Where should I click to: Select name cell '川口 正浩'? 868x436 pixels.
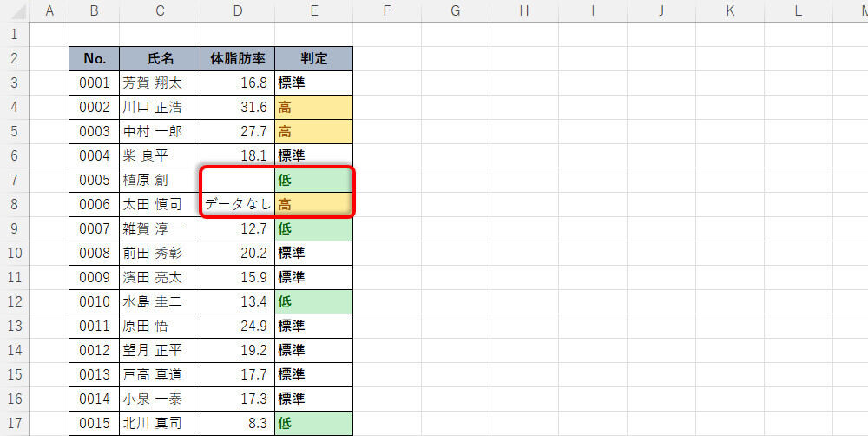160,107
